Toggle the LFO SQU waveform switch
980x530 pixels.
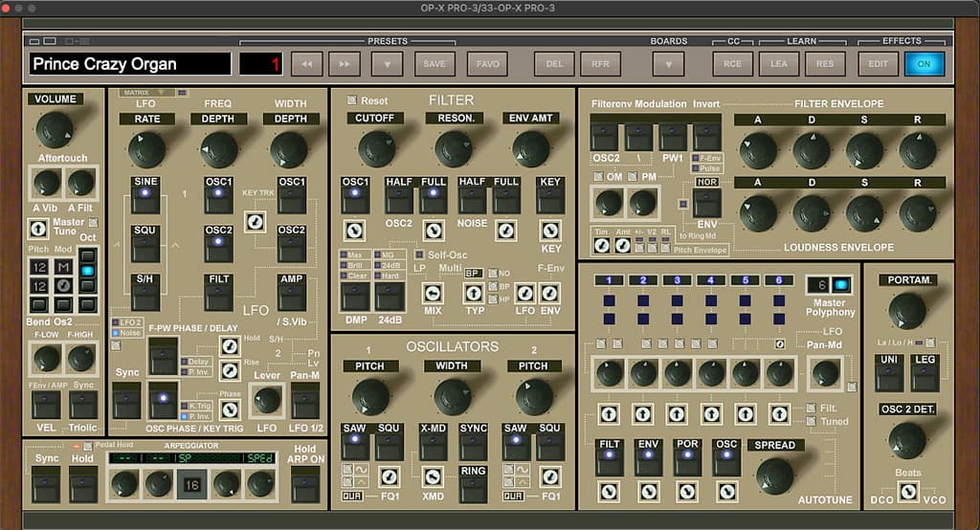coord(145,244)
